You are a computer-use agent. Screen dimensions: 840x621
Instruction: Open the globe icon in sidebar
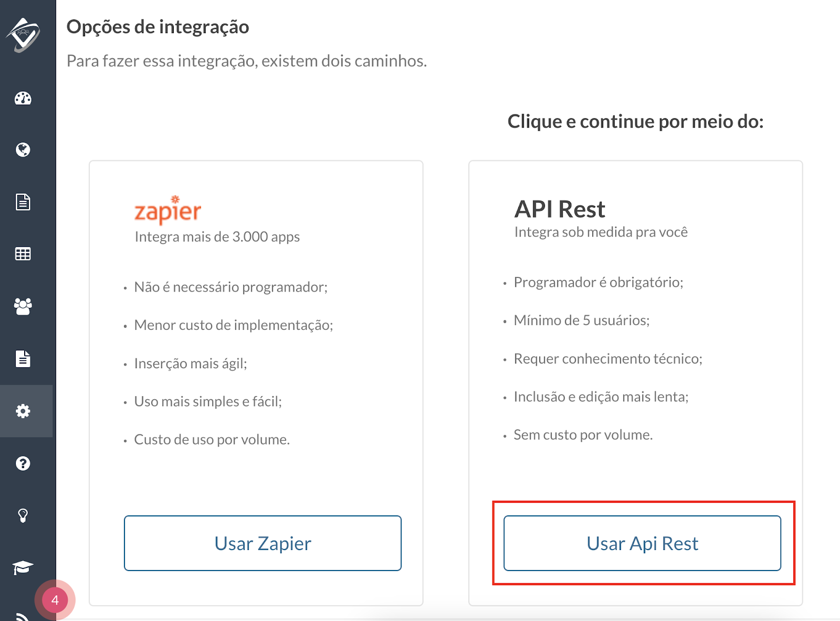tap(23, 150)
